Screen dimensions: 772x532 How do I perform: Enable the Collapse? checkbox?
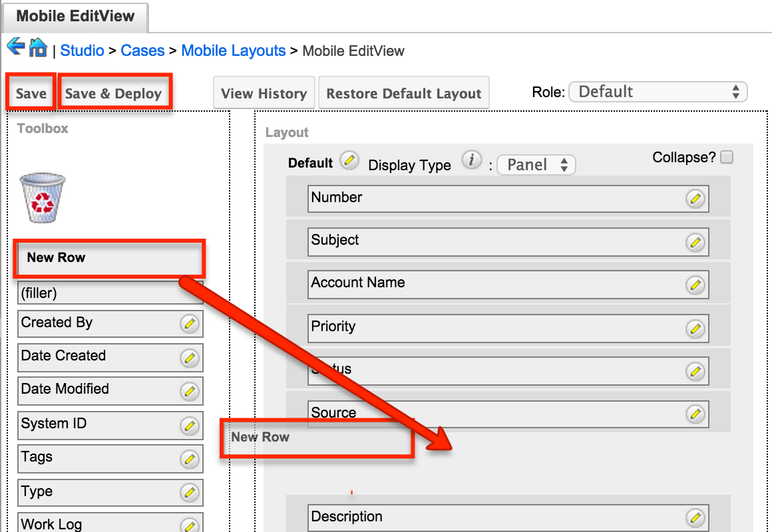coord(727,157)
